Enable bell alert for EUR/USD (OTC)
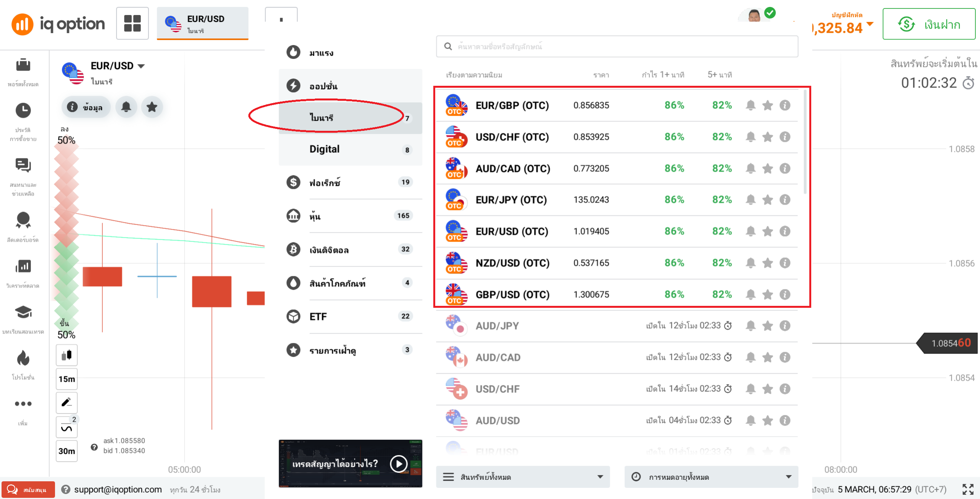980x499 pixels. coord(750,231)
